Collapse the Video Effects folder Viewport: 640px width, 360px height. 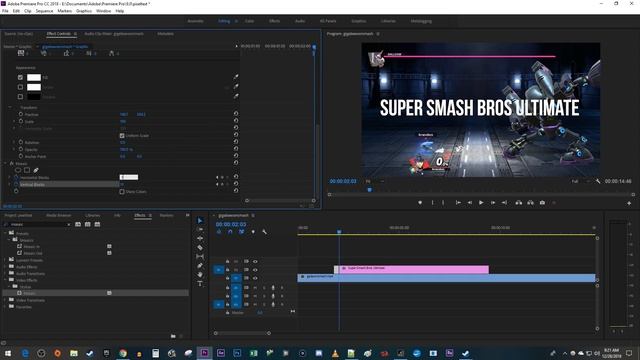pyautogui.click(x=5, y=280)
